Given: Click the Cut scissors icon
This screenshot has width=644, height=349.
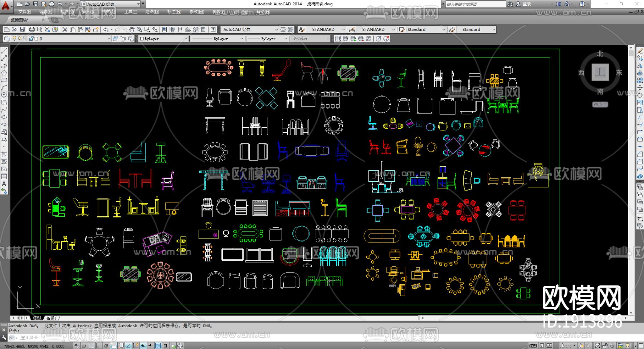Looking at the screenshot, I should coord(65,29).
